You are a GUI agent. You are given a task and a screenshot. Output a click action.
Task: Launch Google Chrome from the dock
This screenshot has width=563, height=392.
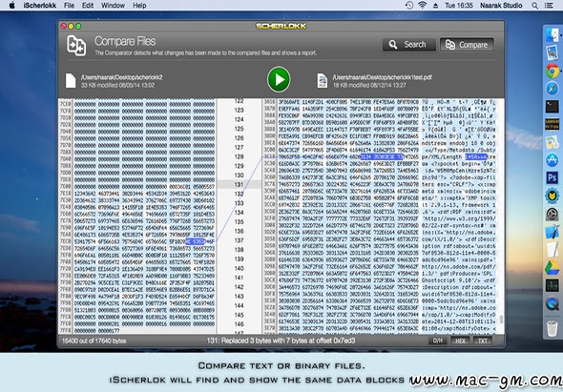[553, 71]
